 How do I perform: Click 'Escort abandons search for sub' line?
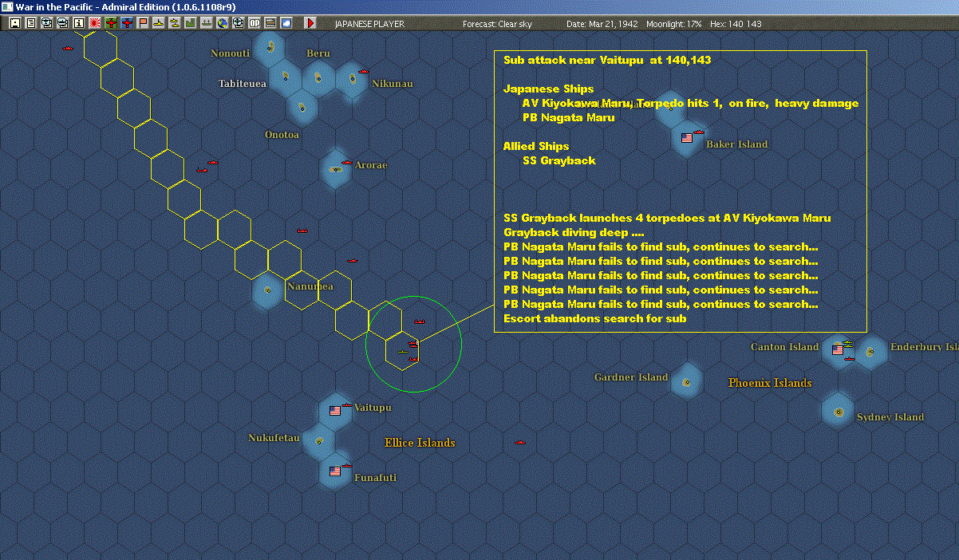(595, 318)
